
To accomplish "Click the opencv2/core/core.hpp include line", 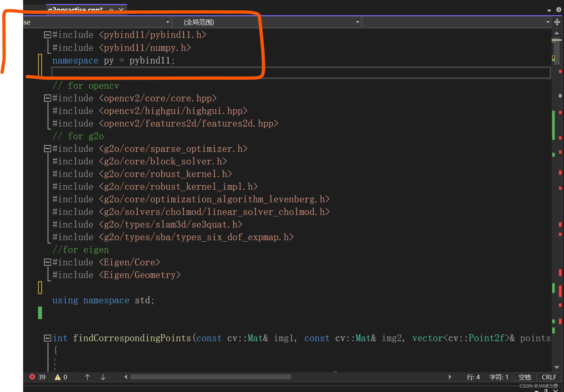I will [134, 98].
